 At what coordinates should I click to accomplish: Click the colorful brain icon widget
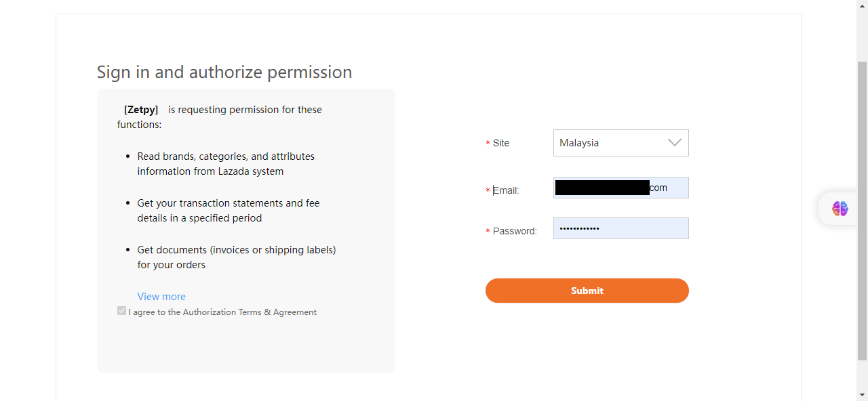click(x=840, y=209)
